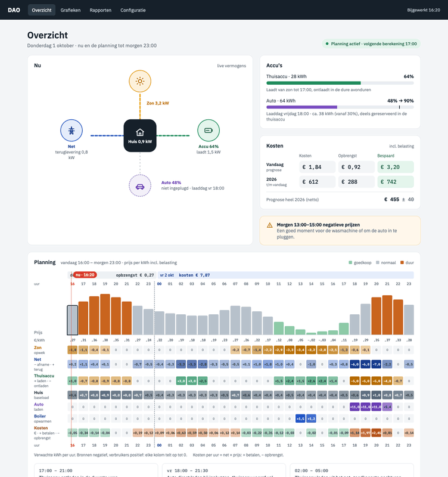Click the Auto purple charge bar
Viewport: 448px width, 477px height.
click(301, 107)
